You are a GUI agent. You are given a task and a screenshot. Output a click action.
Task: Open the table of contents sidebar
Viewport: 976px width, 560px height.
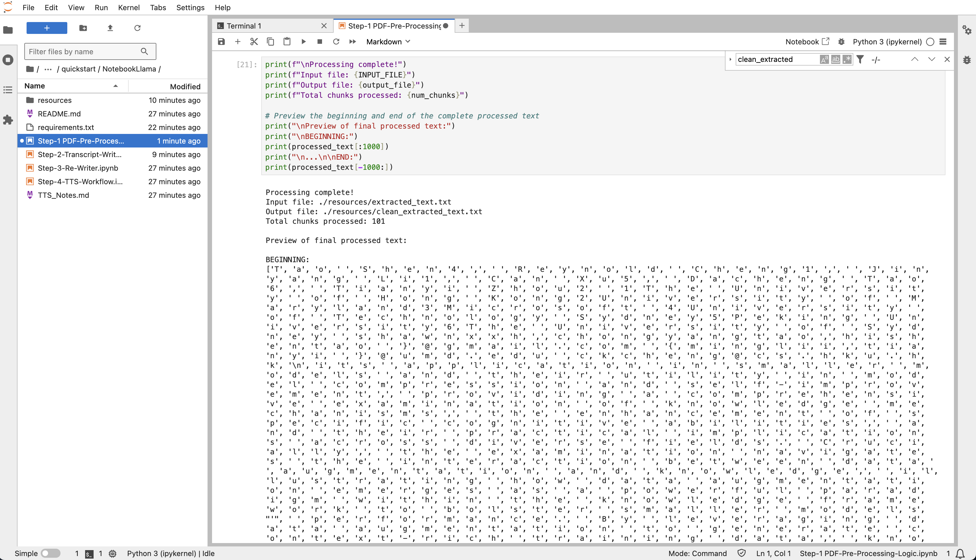click(x=8, y=90)
